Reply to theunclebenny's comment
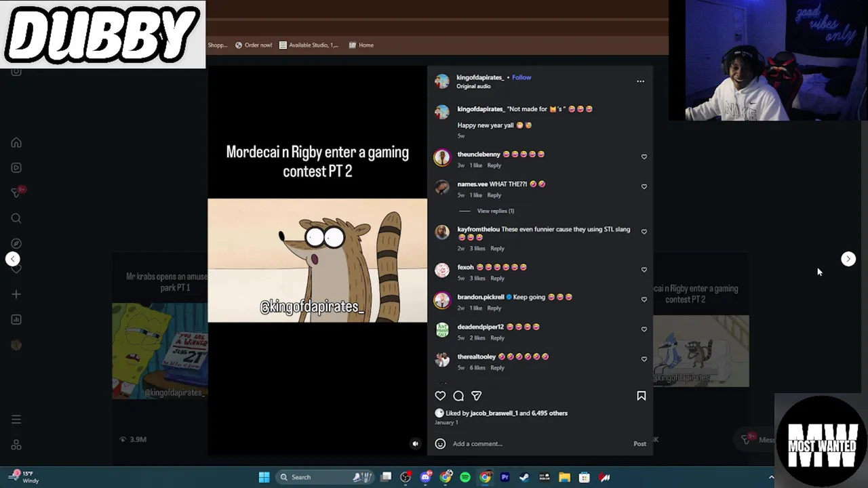The height and width of the screenshot is (488, 868). (x=494, y=165)
